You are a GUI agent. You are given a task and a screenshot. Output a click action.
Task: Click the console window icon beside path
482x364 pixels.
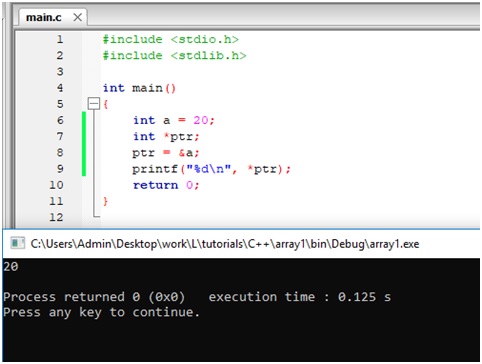tap(17, 243)
